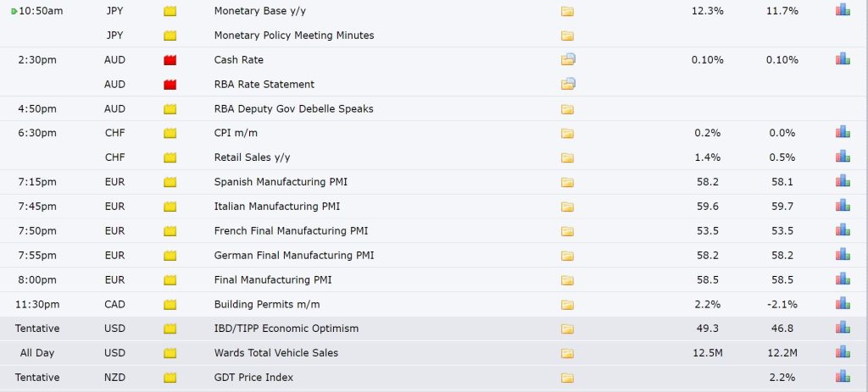Select the Final Manufacturing PMI row at 8:00pm
This screenshot has height=392, width=868.
(x=434, y=279)
